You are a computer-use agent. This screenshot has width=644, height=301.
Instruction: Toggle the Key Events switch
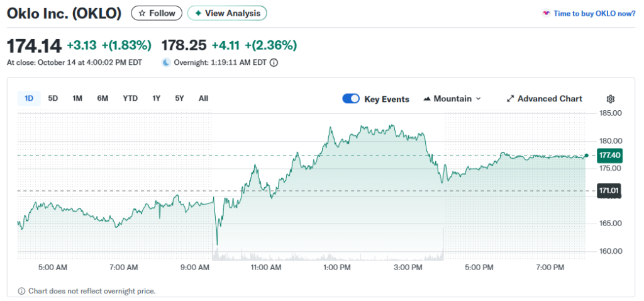click(x=351, y=99)
